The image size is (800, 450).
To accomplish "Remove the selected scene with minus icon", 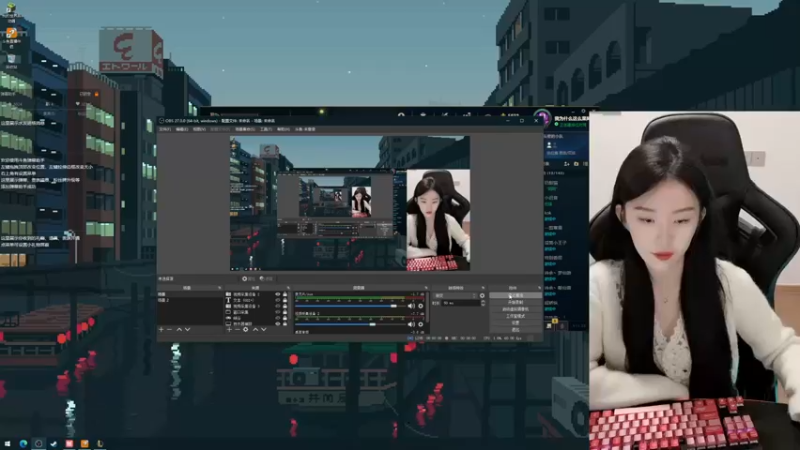I will (x=169, y=330).
